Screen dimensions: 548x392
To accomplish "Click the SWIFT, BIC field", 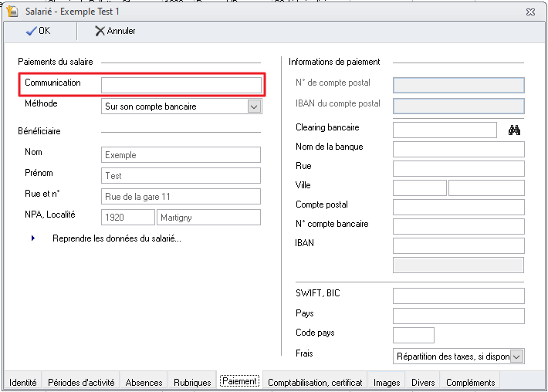I will pyautogui.click(x=458, y=296).
